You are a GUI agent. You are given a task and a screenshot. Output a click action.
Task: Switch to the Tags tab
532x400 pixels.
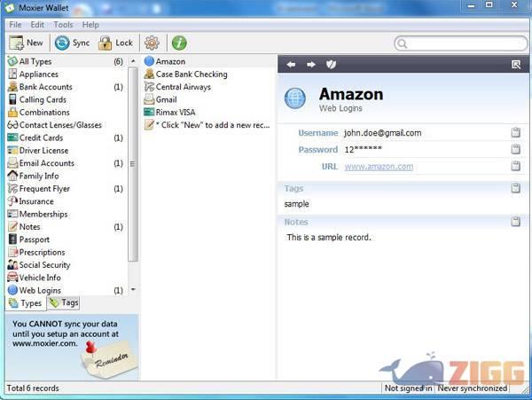(x=64, y=303)
